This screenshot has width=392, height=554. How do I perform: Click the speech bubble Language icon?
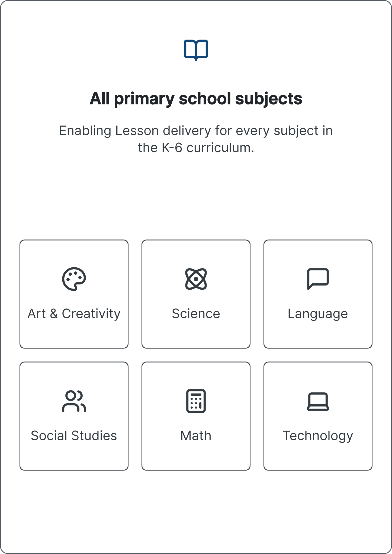[x=318, y=279]
